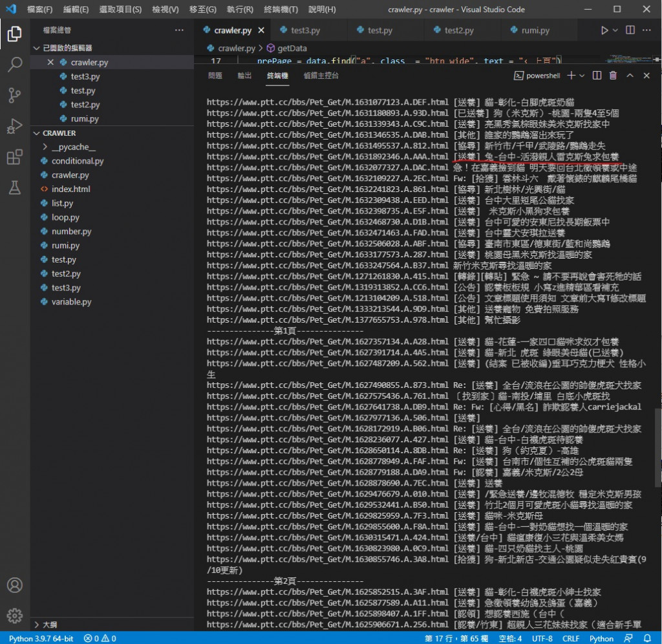662x644 pixels.
Task: Open 檢視(V) menu
Action: [165, 9]
